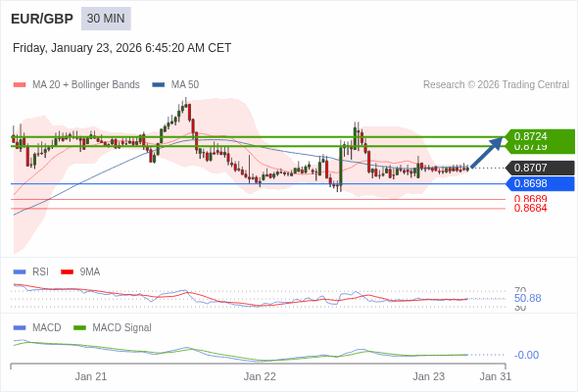
Task: Click the 0.8684 red support label
Action: coord(530,208)
